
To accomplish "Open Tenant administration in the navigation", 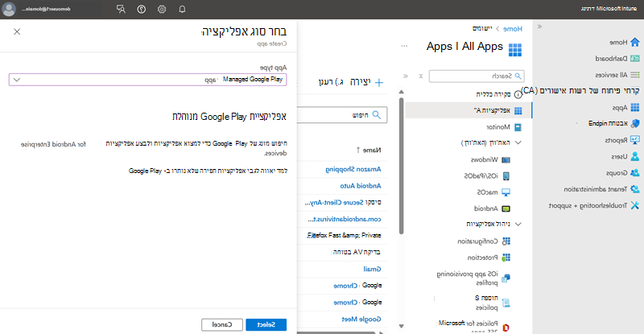I will point(601,189).
